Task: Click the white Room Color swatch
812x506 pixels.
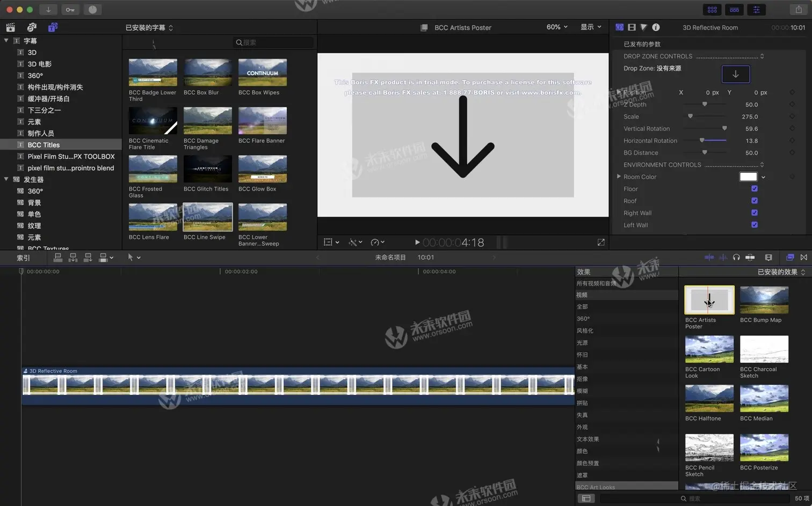Action: [x=748, y=177]
